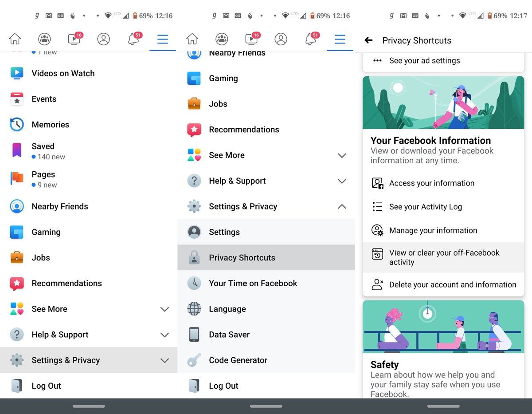Open Nearby Friends icon in the left screen
532x414 pixels.
[17, 206]
